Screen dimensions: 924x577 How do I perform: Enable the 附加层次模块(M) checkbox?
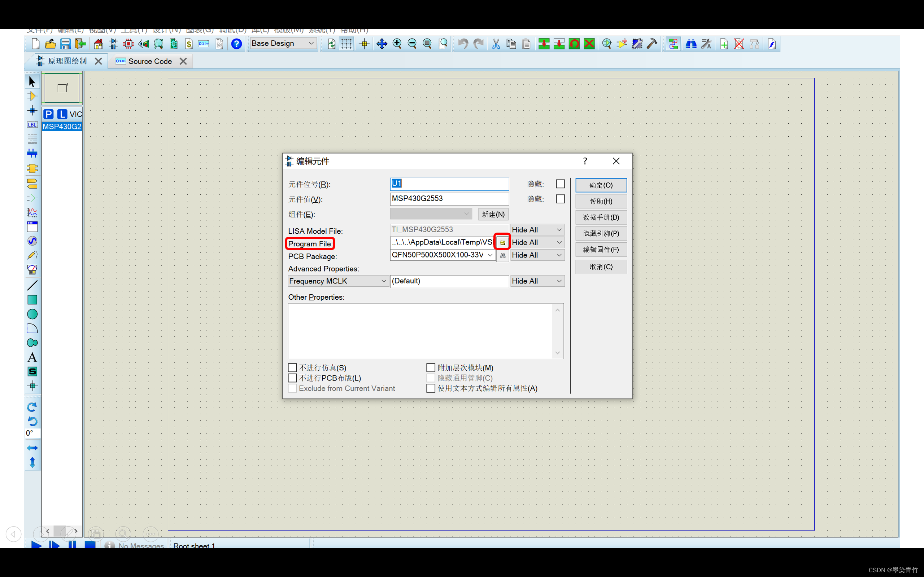click(x=430, y=367)
